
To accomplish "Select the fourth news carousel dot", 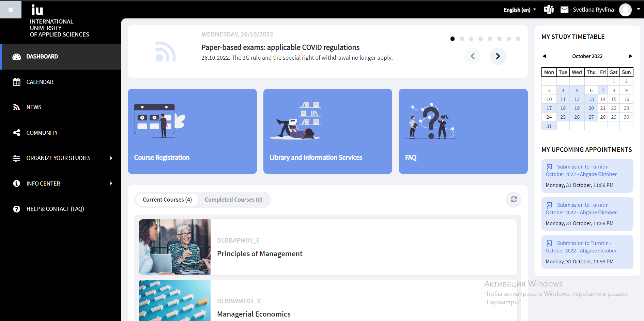I will coord(480,39).
